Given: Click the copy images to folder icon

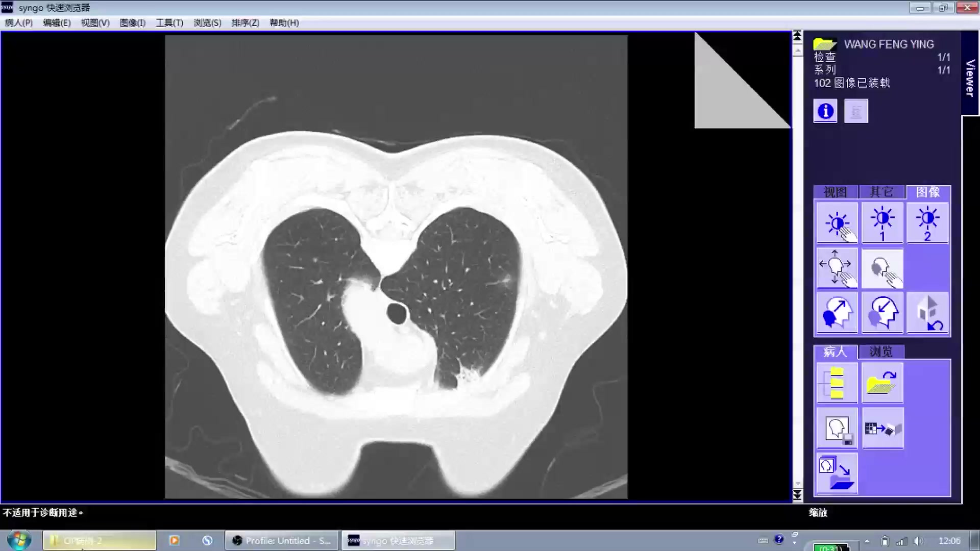Looking at the screenshot, I should tap(837, 473).
